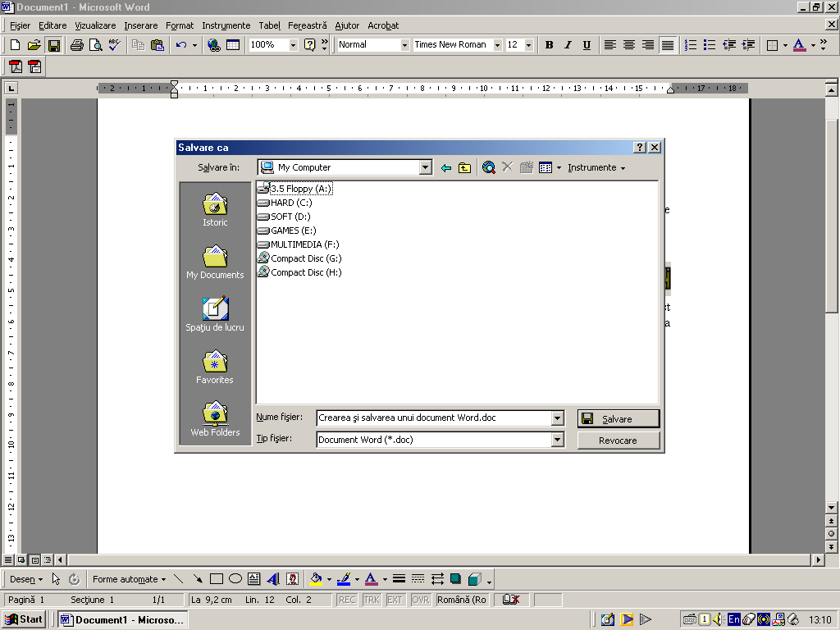Toggle Underline formatting
840x630 pixels.
click(587, 45)
